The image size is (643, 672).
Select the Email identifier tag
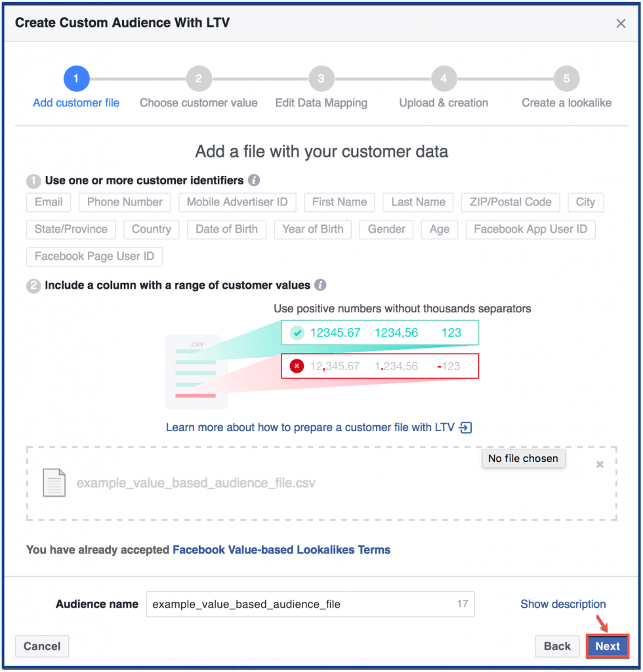49,202
